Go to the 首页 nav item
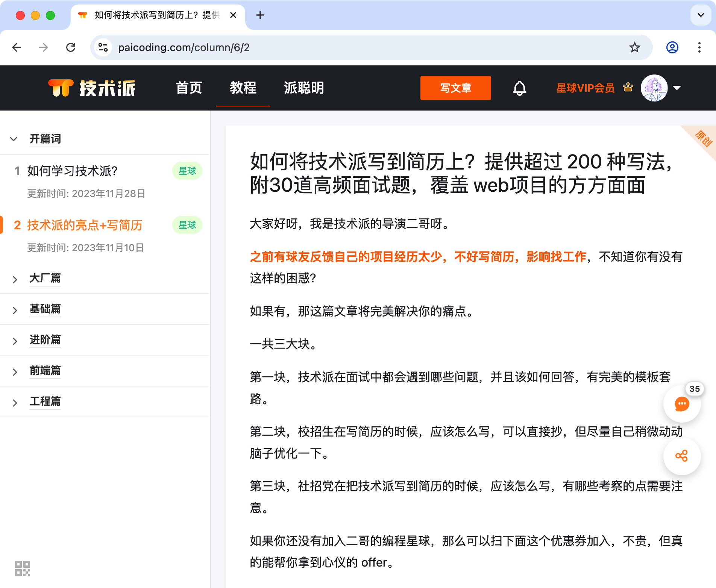 click(x=189, y=88)
